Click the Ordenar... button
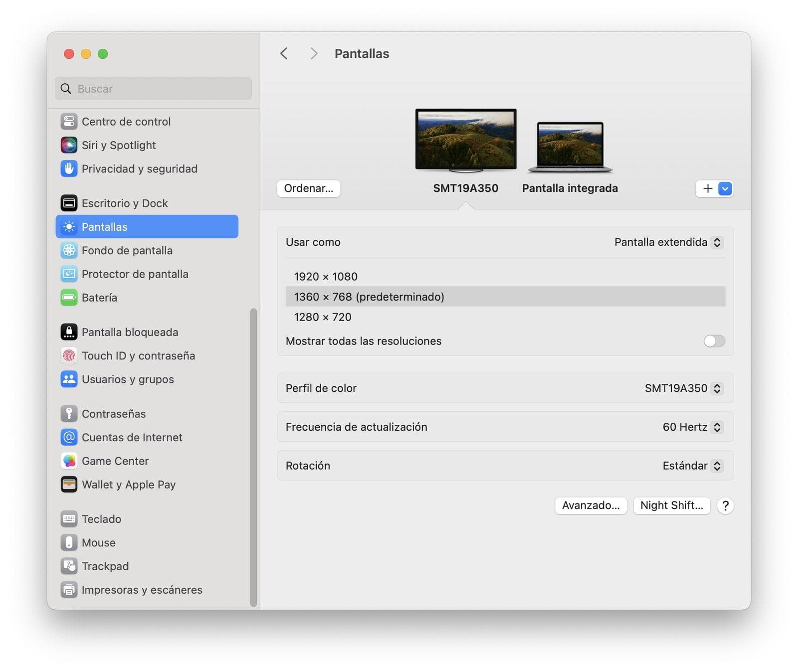The width and height of the screenshot is (798, 672). pyautogui.click(x=309, y=188)
